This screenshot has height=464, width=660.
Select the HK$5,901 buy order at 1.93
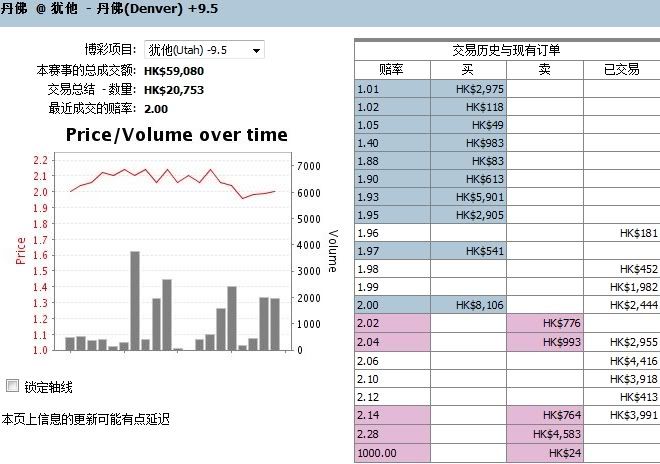pyautogui.click(x=468, y=197)
